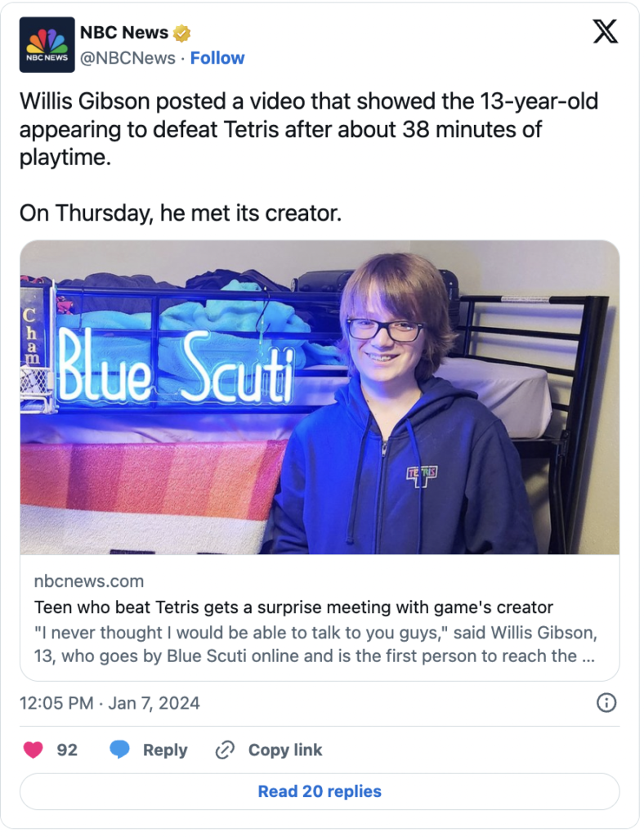Click the nbcnews.com domain label
Screen dimensions: 644x837
(89, 581)
